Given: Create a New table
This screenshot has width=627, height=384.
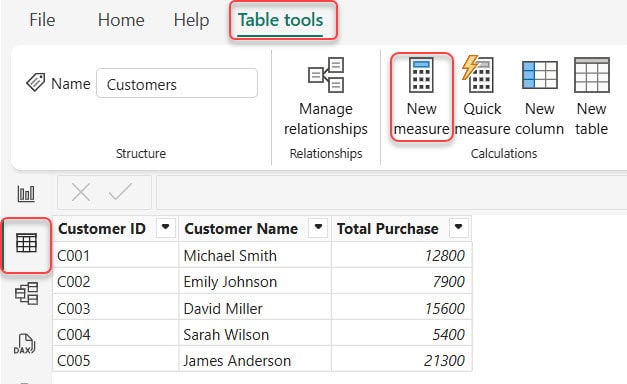Looking at the screenshot, I should [591, 97].
